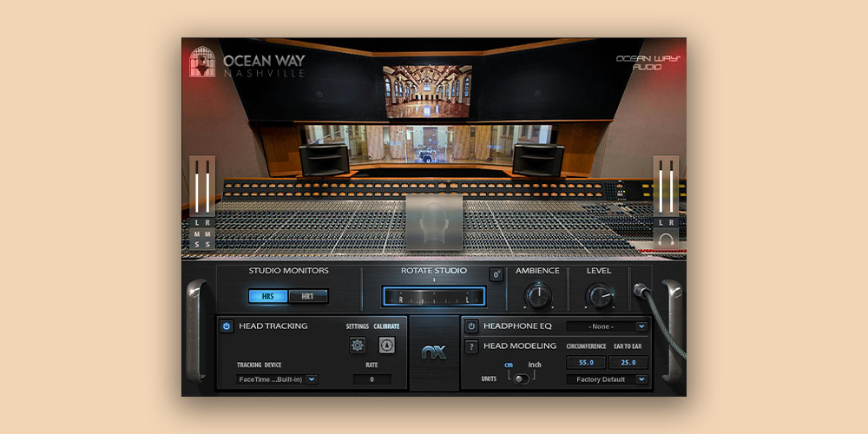Click the Level knob
Image resolution: width=868 pixels, height=434 pixels.
599,297
